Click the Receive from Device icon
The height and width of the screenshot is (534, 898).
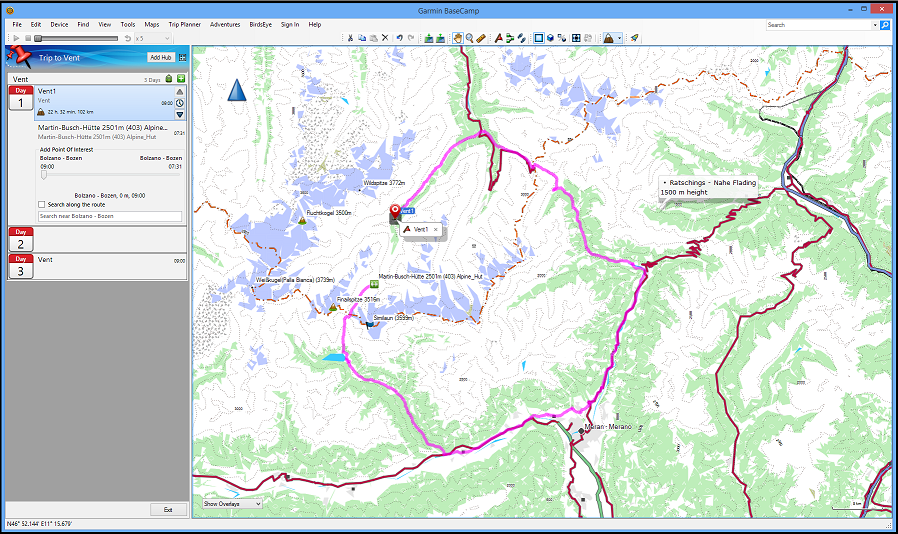point(440,38)
